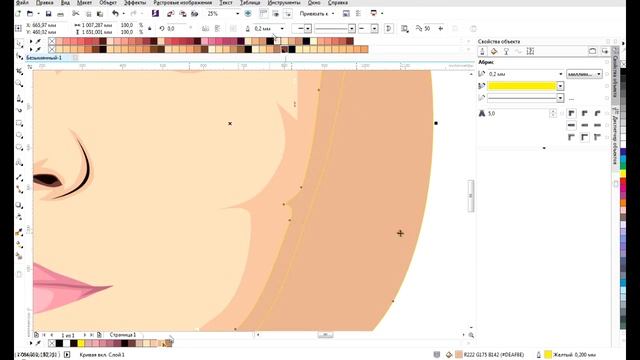The width and height of the screenshot is (640, 360).
Task: Select the Smart Fill tool
Action: 19,256
